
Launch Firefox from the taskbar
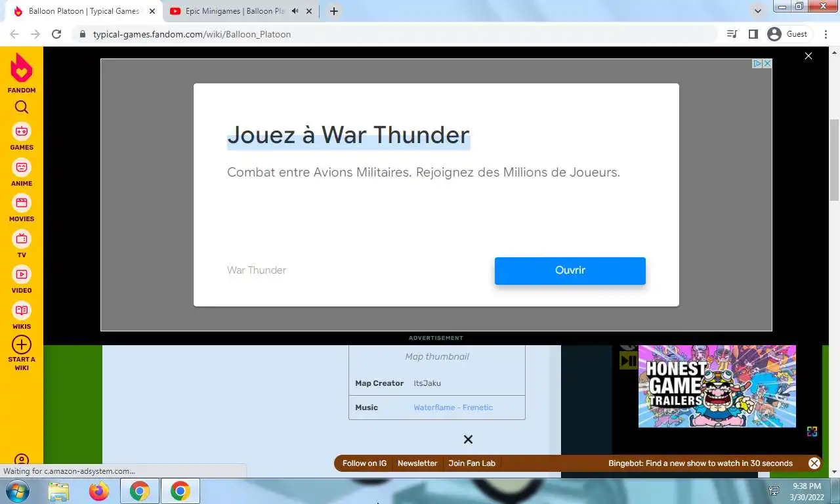click(99, 491)
